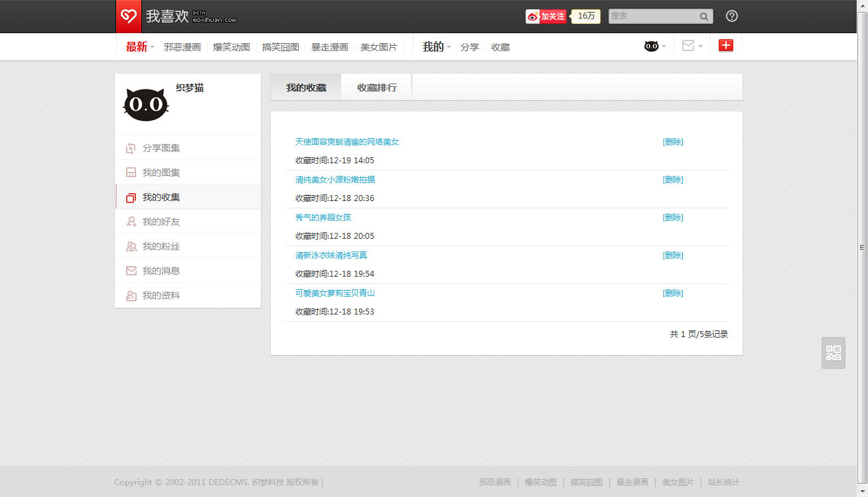Select 我的消息 in the sidebar
The width and height of the screenshot is (868, 497).
pos(161,271)
